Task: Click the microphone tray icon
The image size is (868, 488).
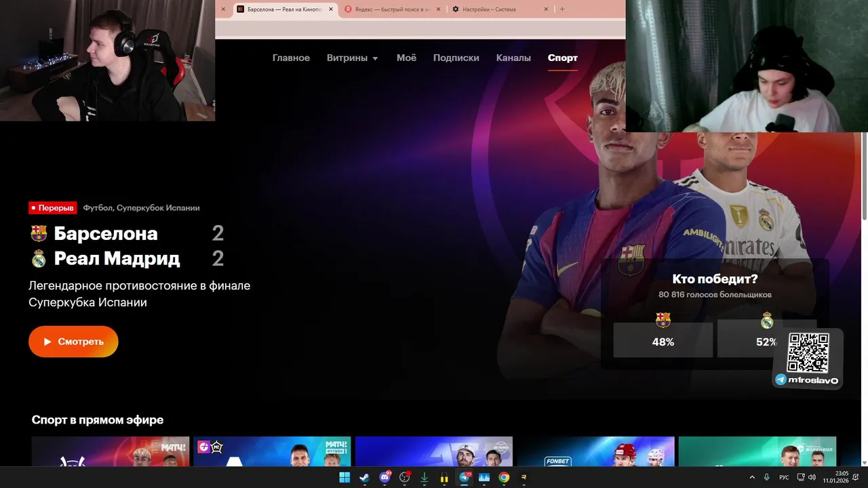Action: 767,477
